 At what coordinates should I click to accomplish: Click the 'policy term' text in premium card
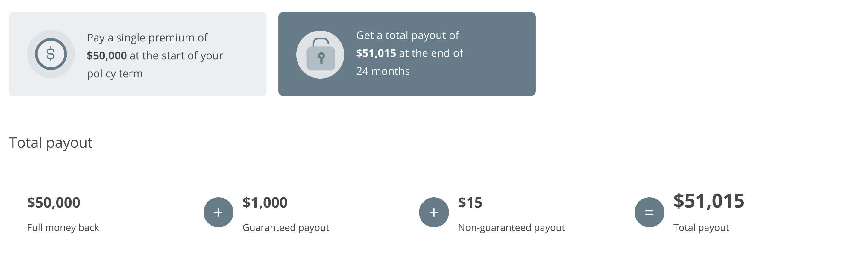pyautogui.click(x=115, y=73)
